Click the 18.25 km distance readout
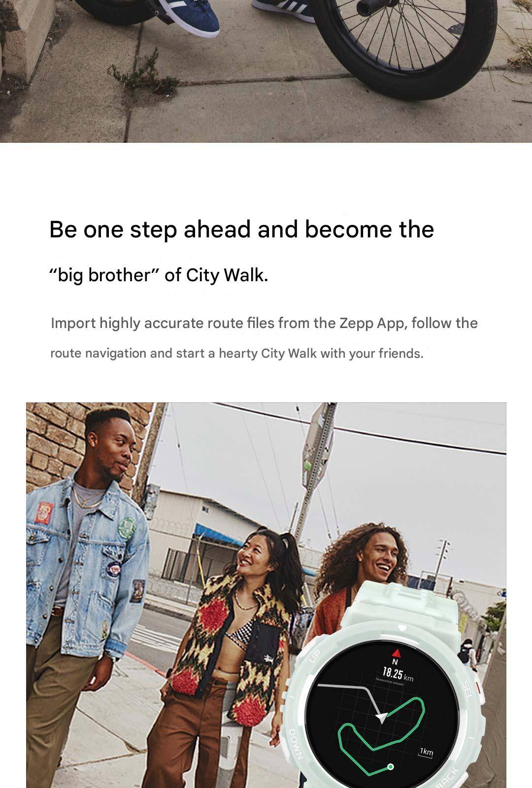Image resolution: width=532 pixels, height=788 pixels. [398, 674]
